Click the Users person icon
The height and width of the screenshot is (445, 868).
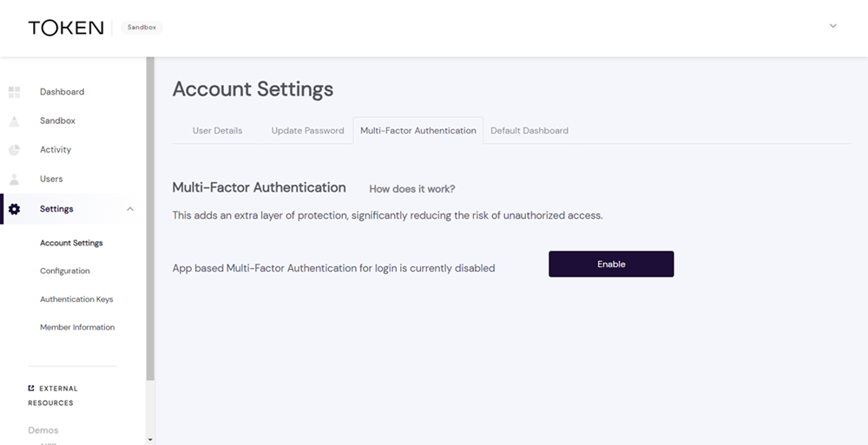[x=14, y=180]
